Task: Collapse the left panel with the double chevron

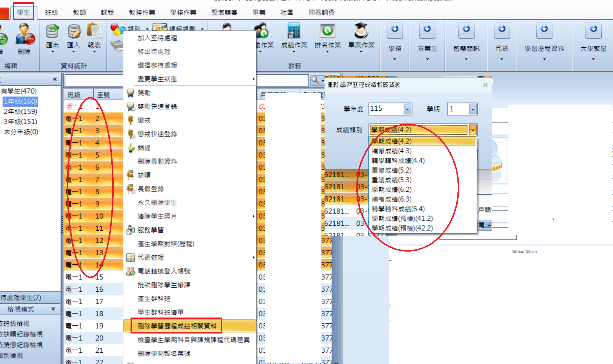Action: click(x=55, y=79)
